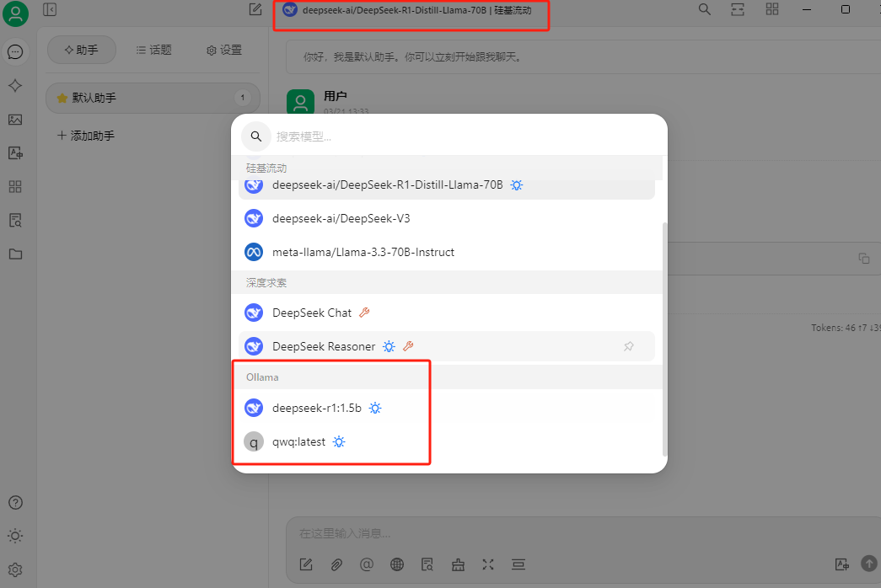Open the help question mark icon
Image resolution: width=881 pixels, height=588 pixels.
coord(16,503)
